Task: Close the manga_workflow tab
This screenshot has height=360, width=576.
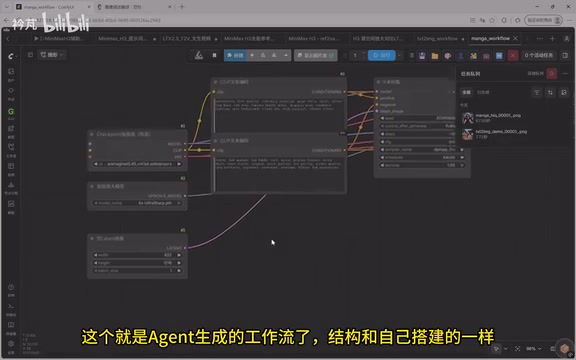Action: pyautogui.click(x=515, y=38)
